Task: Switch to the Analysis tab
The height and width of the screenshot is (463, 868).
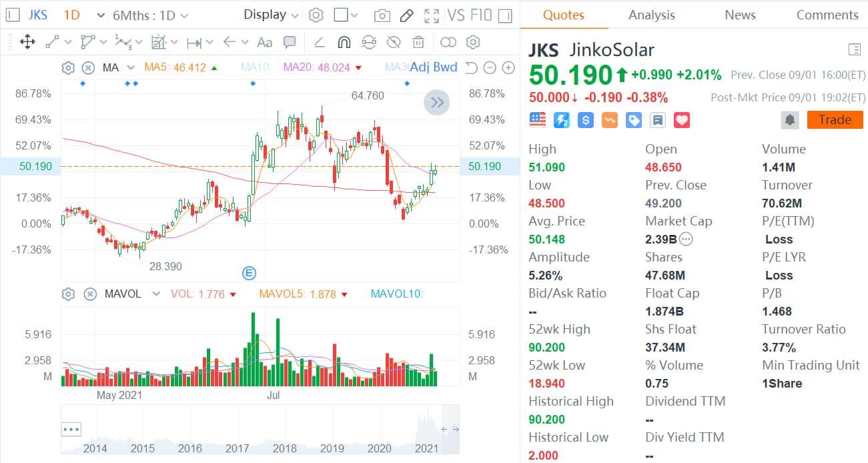Action: (x=650, y=15)
